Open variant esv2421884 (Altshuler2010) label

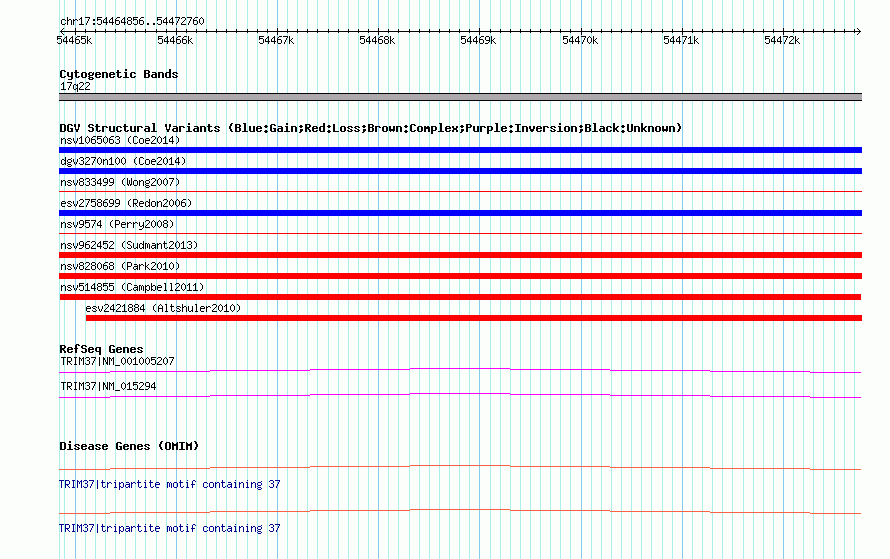point(163,308)
